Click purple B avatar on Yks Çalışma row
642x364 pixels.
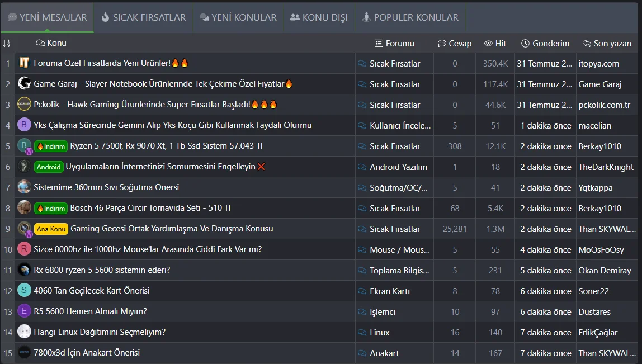click(x=24, y=125)
